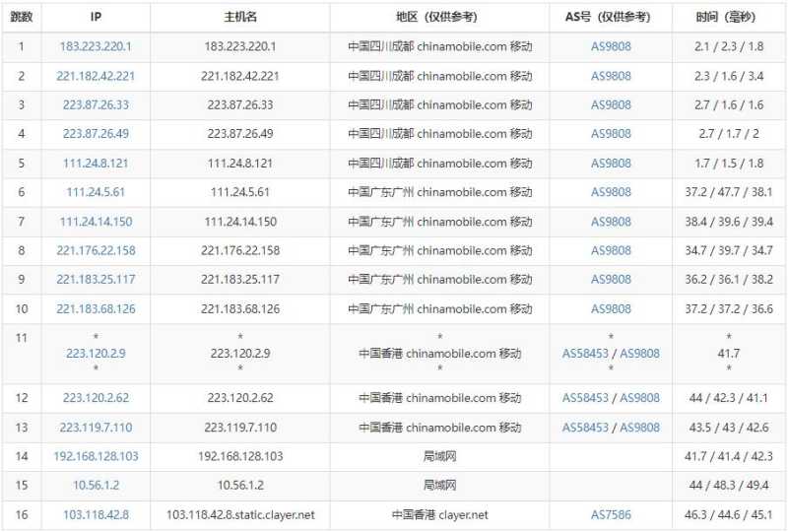Viewport: 788px width, 532px height.
Task: Select hostname cell 223.120.2.62
Action: click(x=240, y=398)
